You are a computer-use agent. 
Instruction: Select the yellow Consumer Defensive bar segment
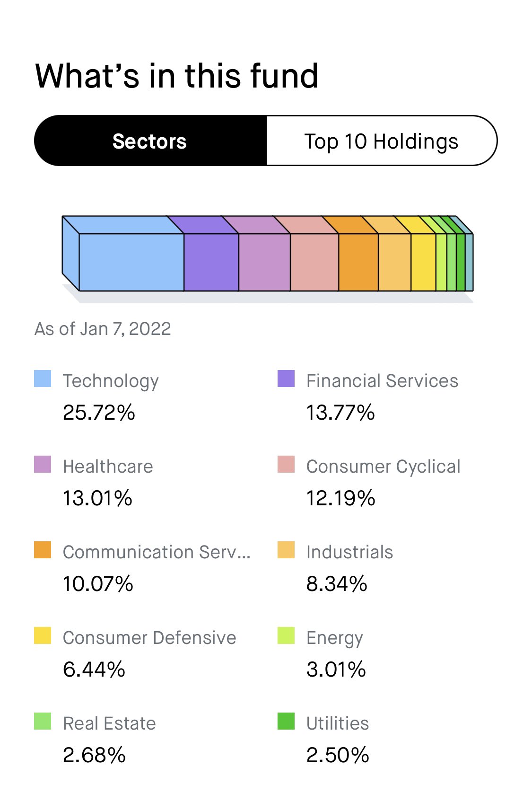pos(423,262)
